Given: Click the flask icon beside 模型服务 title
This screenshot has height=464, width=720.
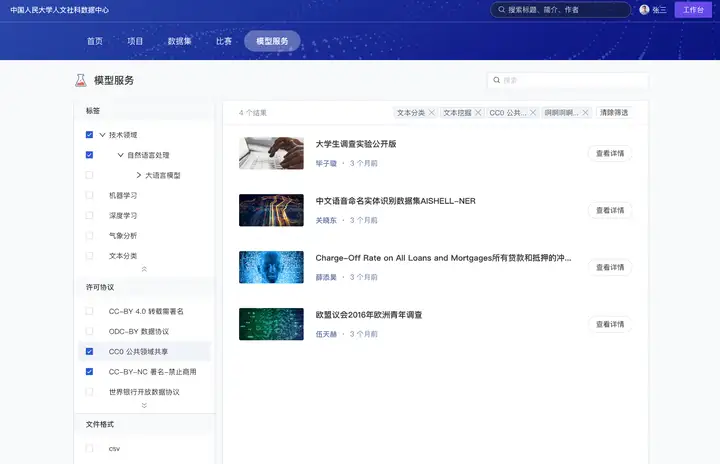Looking at the screenshot, I should (x=81, y=80).
